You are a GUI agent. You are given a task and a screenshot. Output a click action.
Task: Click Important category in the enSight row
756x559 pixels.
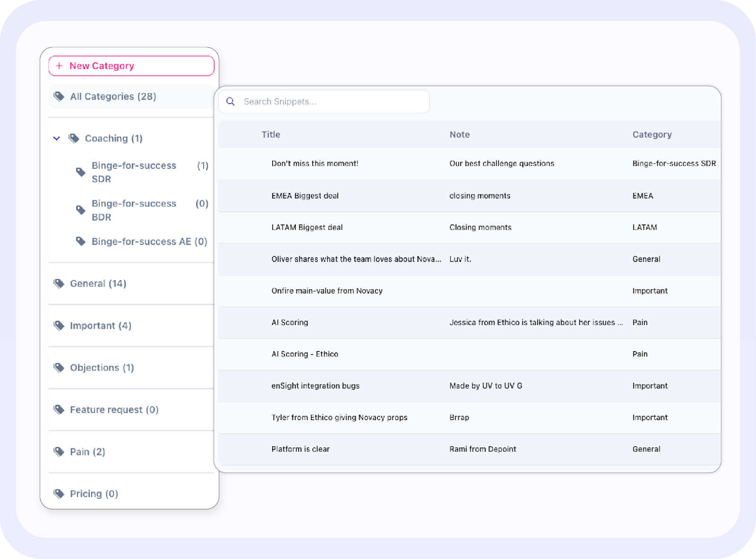(x=650, y=386)
